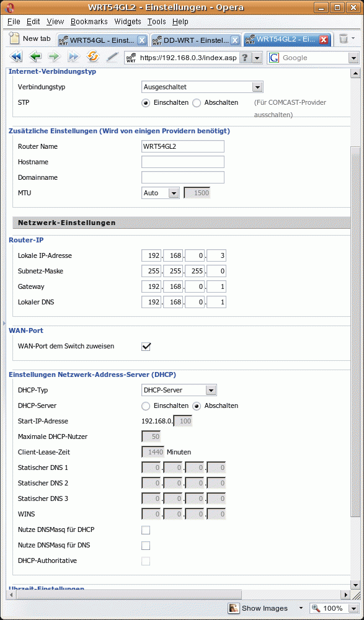The image size is (364, 620).
Task: Click the Google search input field
Action: 314,58
